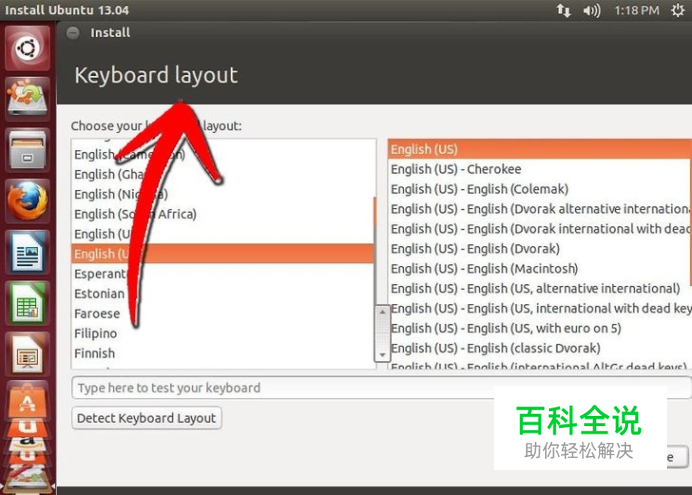This screenshot has height=495, width=692.
Task: Open the sound volume indicator
Action: [591, 10]
